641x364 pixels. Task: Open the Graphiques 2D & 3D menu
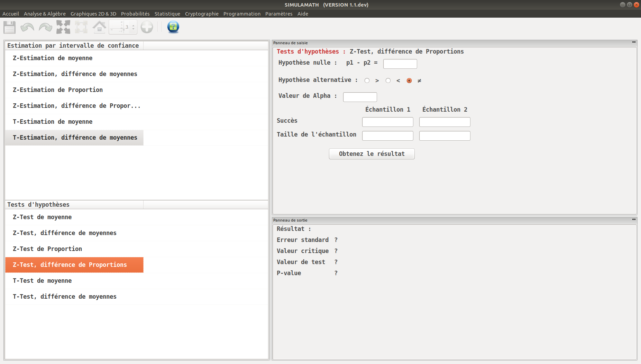(x=93, y=14)
